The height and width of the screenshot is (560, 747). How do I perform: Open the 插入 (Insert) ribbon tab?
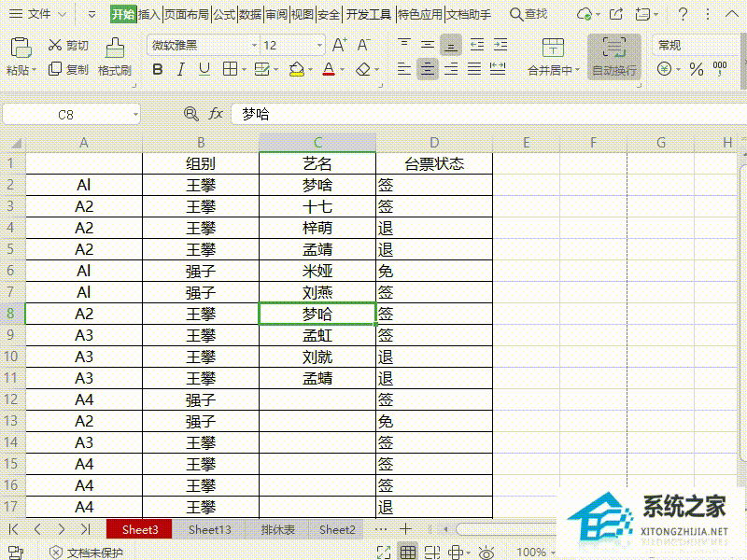pyautogui.click(x=149, y=15)
